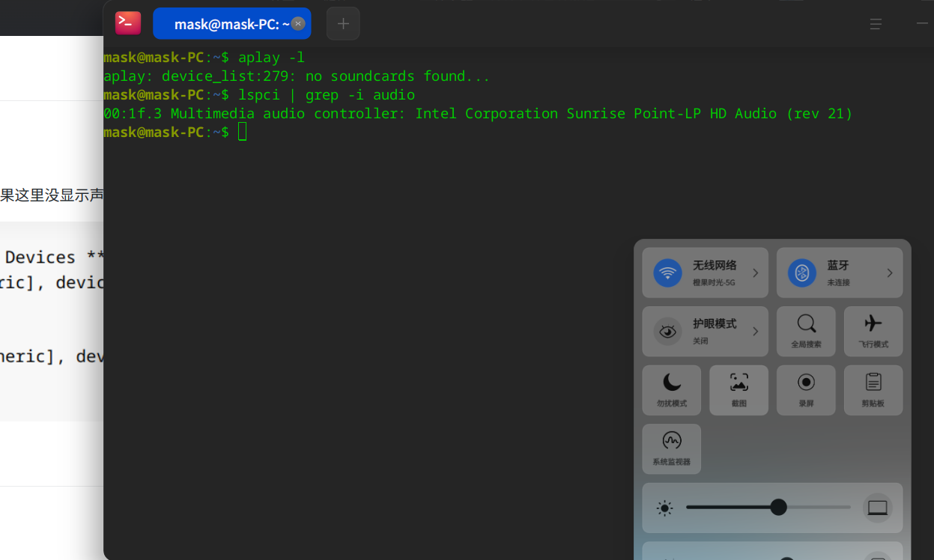Click the 橙果时光-5G network name

[x=714, y=283]
